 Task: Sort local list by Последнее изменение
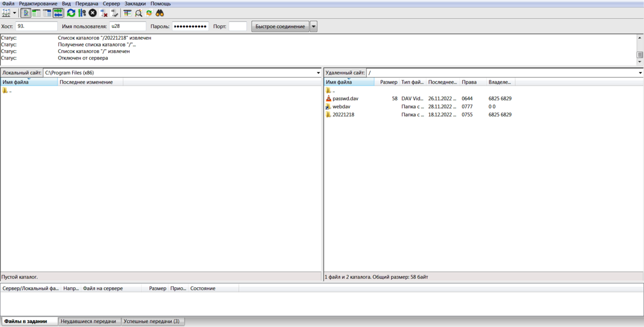coord(91,82)
